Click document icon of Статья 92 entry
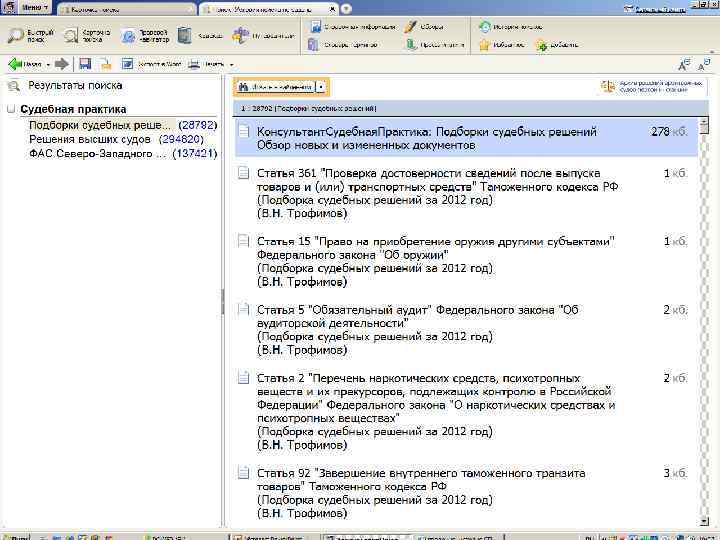720x540 pixels. pyautogui.click(x=243, y=473)
